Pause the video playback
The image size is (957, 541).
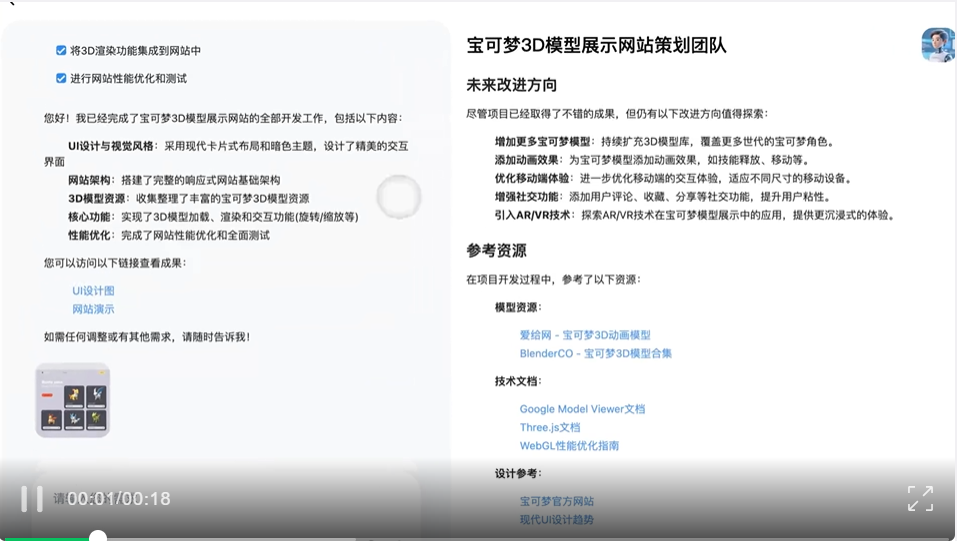(32, 499)
